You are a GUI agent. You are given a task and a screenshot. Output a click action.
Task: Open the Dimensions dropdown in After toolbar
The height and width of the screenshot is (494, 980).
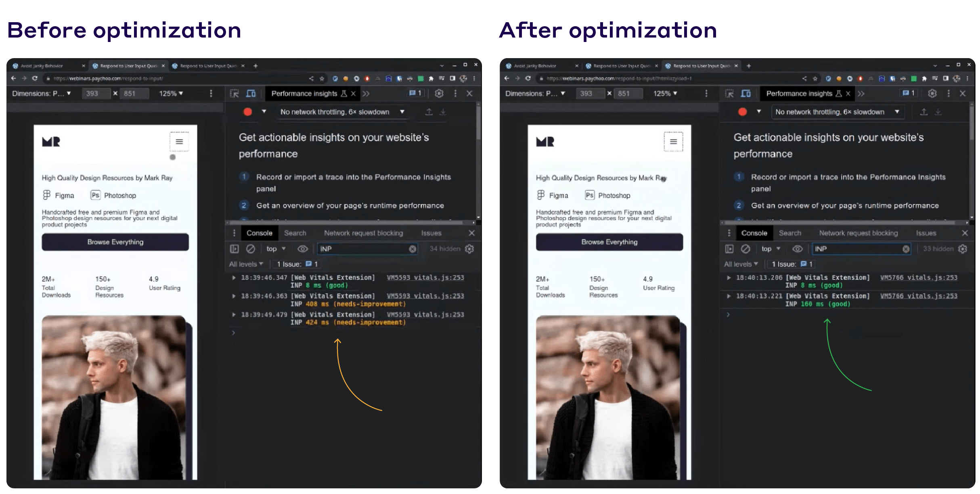pyautogui.click(x=535, y=94)
